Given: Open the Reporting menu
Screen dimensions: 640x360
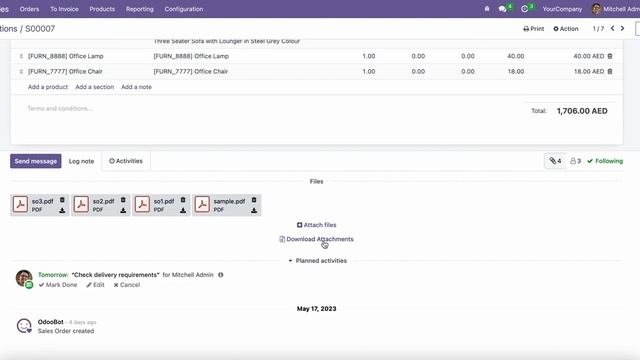Looking at the screenshot, I should (x=140, y=9).
